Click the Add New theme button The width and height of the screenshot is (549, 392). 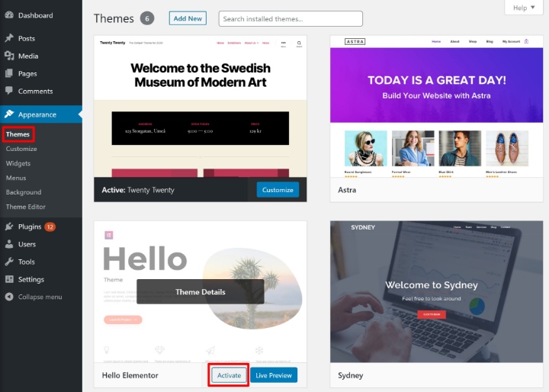point(188,18)
